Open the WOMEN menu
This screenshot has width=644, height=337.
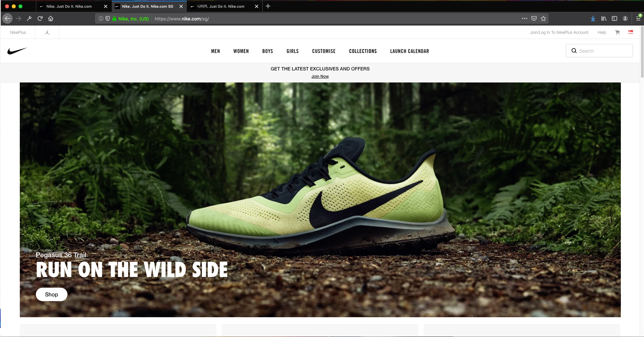[x=241, y=51]
